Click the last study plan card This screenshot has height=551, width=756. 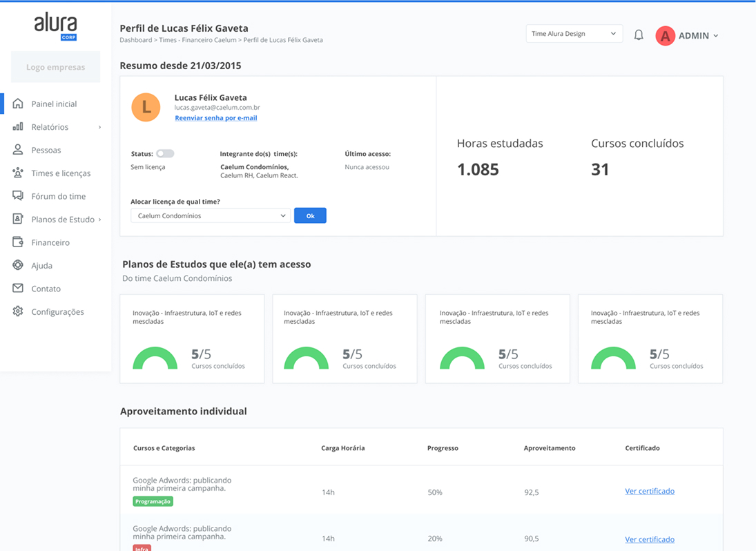click(650, 339)
